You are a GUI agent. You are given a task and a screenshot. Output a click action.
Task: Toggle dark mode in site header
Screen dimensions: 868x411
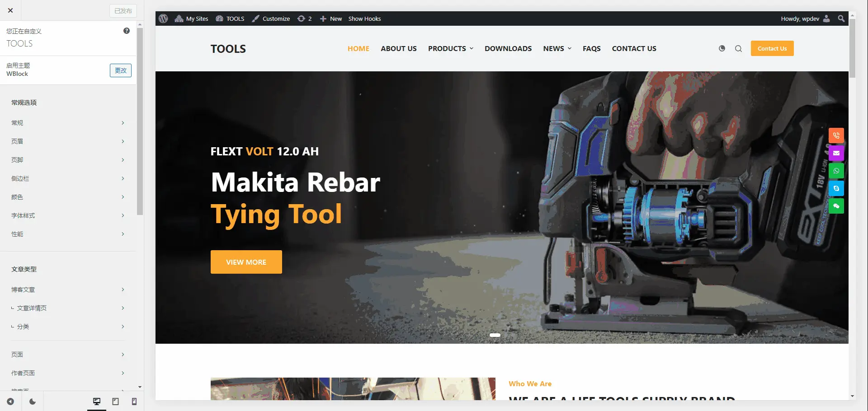722,48
